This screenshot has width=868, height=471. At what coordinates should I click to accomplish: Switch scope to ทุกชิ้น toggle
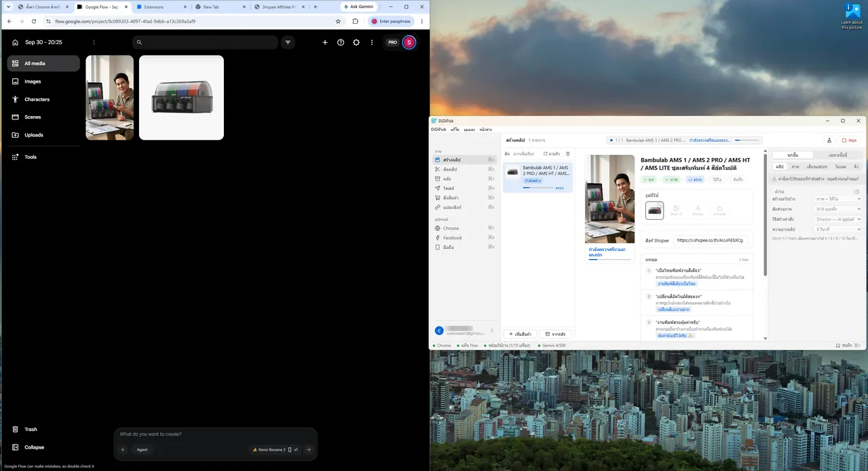pos(794,155)
